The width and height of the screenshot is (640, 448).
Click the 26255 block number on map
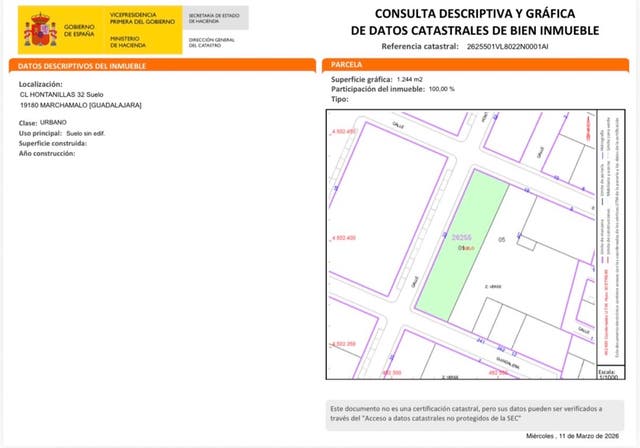click(461, 237)
